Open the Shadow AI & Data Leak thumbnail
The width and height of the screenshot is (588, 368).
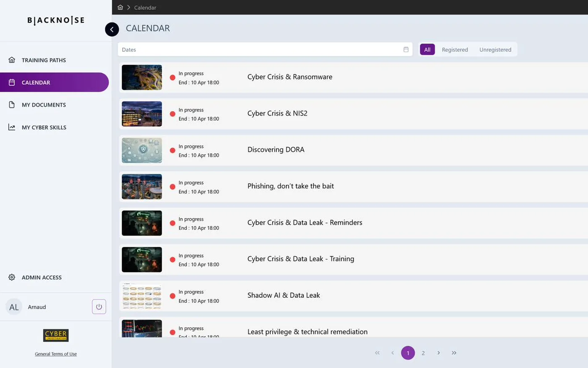[142, 296]
